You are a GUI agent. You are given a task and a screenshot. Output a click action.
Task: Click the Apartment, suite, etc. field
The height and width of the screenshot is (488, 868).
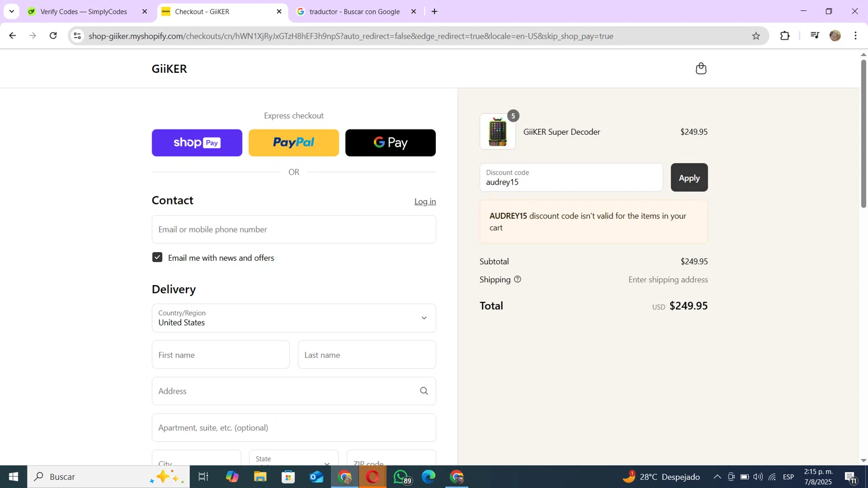(x=294, y=428)
